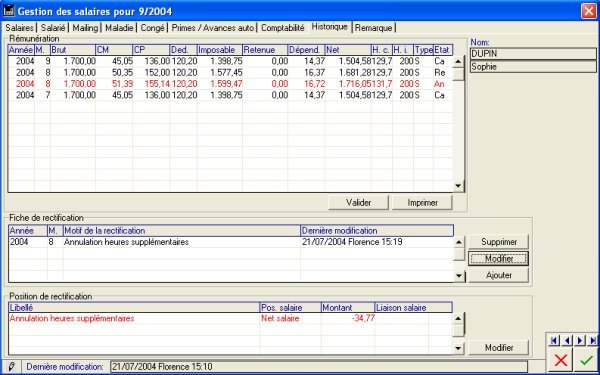
Task: Click the red CP value 155,14
Action: [x=157, y=84]
